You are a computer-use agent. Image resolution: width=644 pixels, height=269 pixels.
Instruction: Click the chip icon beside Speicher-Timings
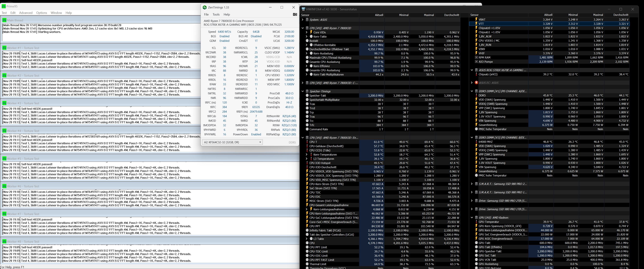307,91
